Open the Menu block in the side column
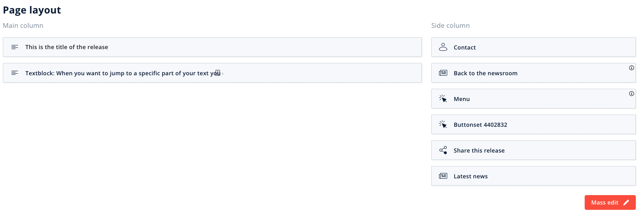 (462, 99)
